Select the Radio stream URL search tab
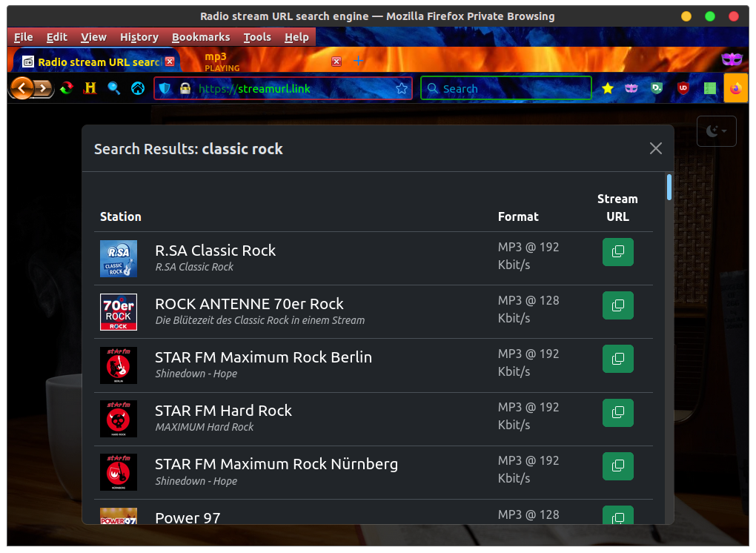Viewport: 756px width, 553px height. coord(96,62)
